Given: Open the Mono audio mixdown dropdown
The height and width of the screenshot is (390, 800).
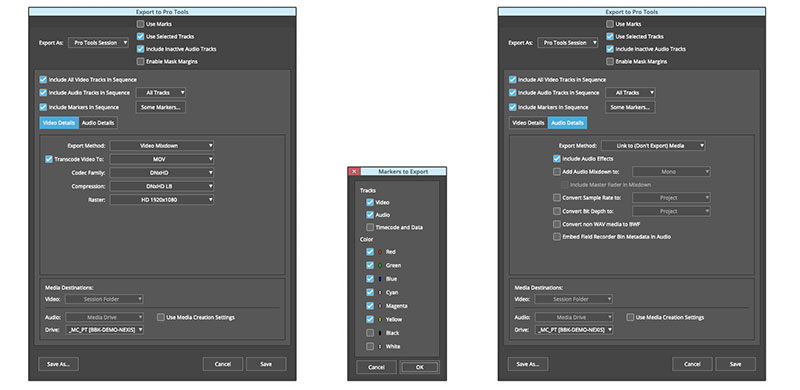Looking at the screenshot, I should 671,172.
